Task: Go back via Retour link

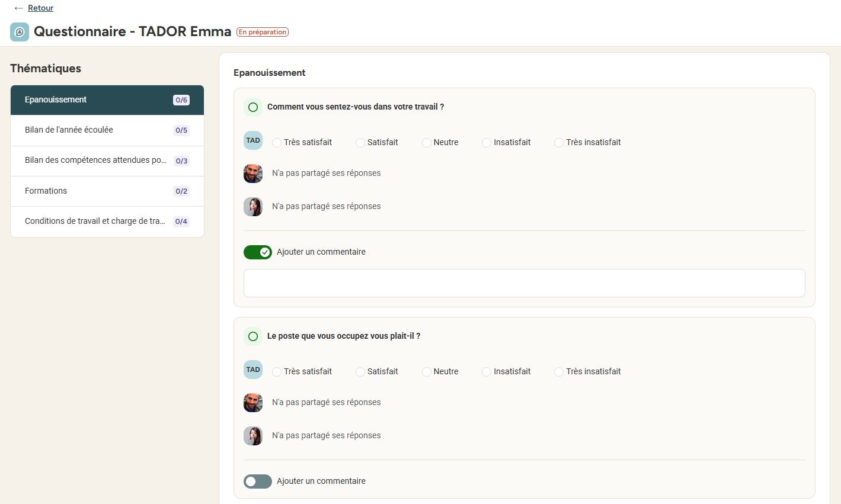Action: click(40, 8)
